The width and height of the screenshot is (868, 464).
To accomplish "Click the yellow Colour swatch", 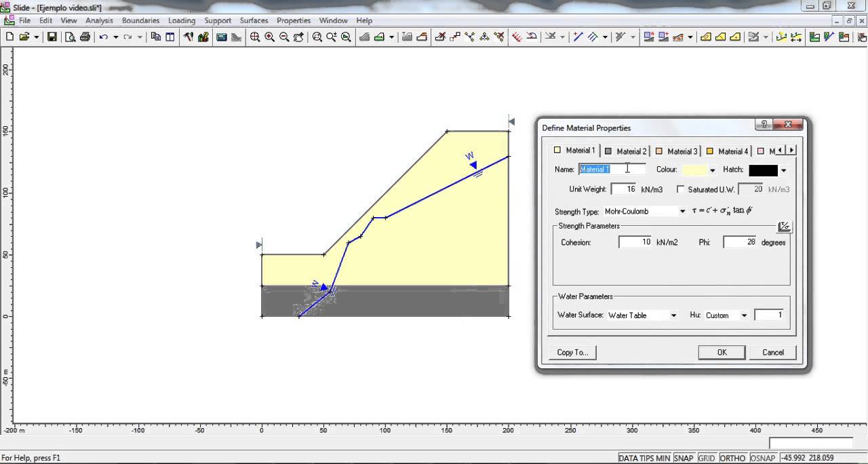I will (695, 170).
